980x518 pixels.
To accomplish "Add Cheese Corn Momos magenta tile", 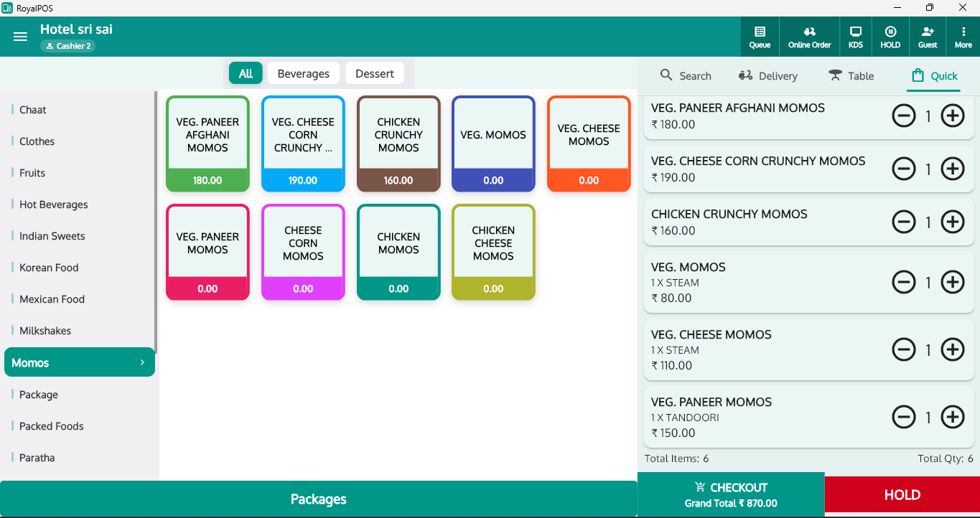I will click(x=303, y=252).
